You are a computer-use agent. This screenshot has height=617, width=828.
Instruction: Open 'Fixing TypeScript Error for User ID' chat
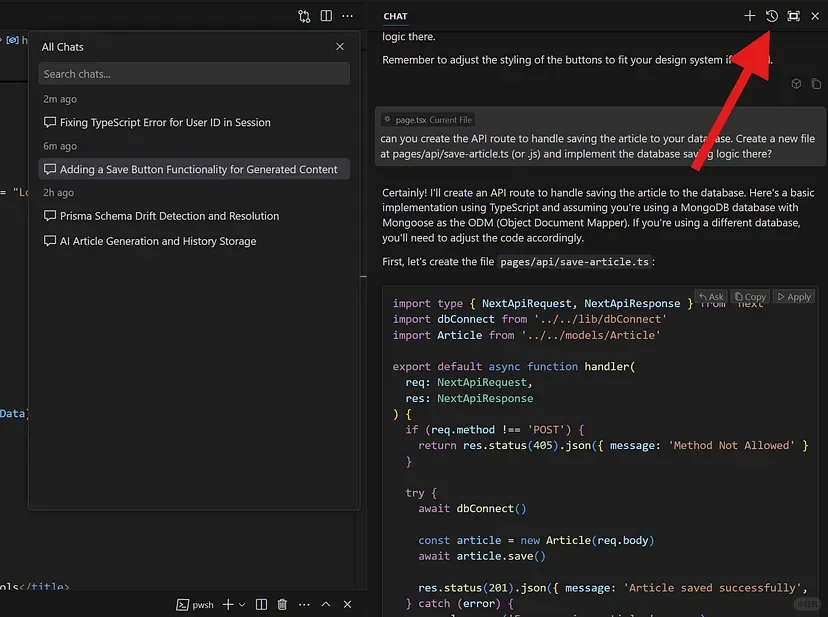(x=165, y=122)
